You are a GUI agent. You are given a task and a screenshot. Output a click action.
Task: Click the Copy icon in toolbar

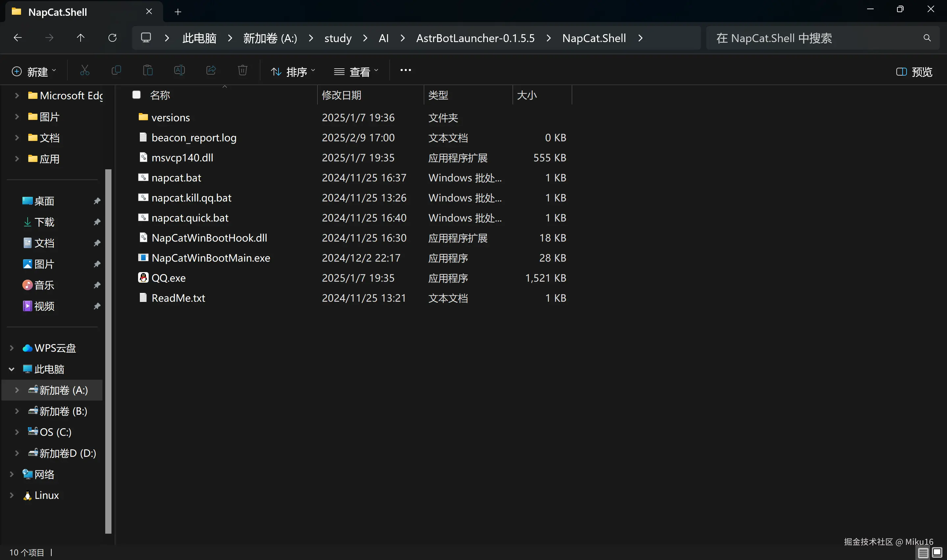click(x=116, y=71)
